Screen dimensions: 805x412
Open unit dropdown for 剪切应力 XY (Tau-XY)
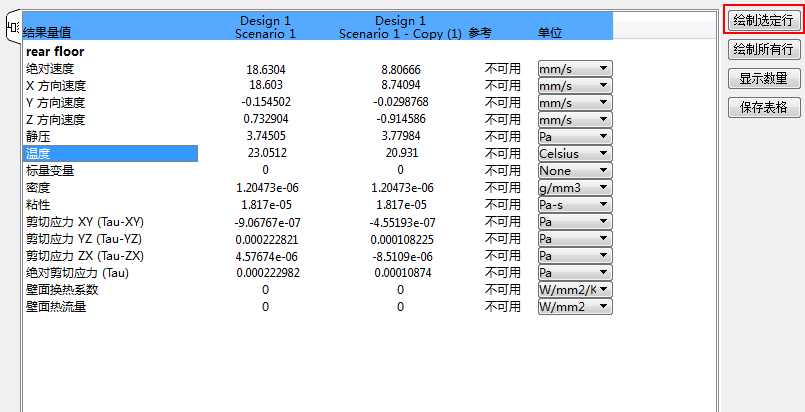click(x=575, y=222)
